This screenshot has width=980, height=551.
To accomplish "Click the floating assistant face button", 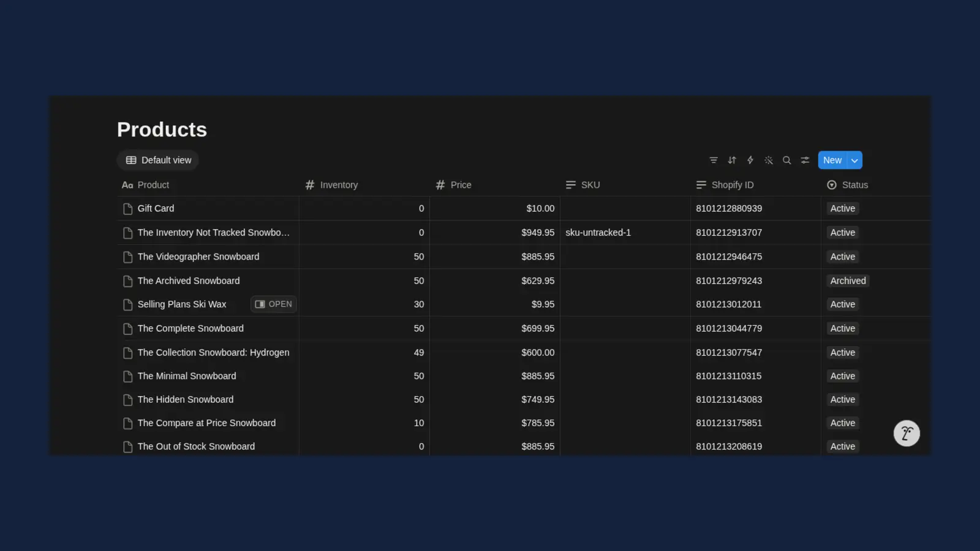I will (907, 433).
